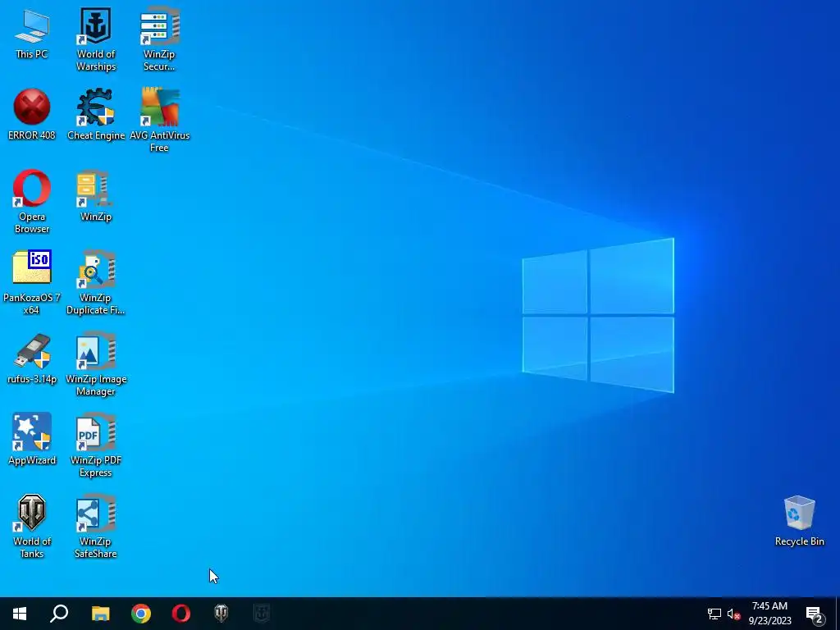
Task: Select the Opera Browser desktop shortcut
Action: point(32,202)
